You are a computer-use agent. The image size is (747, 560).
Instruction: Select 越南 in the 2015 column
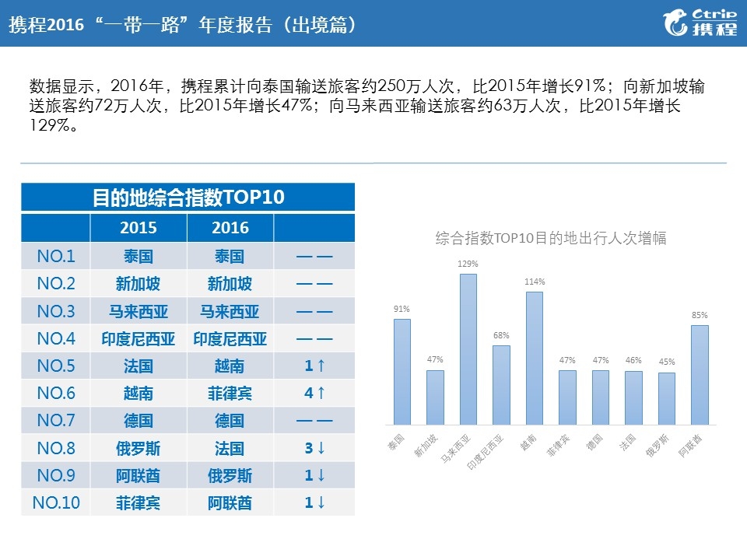pyautogui.click(x=139, y=394)
